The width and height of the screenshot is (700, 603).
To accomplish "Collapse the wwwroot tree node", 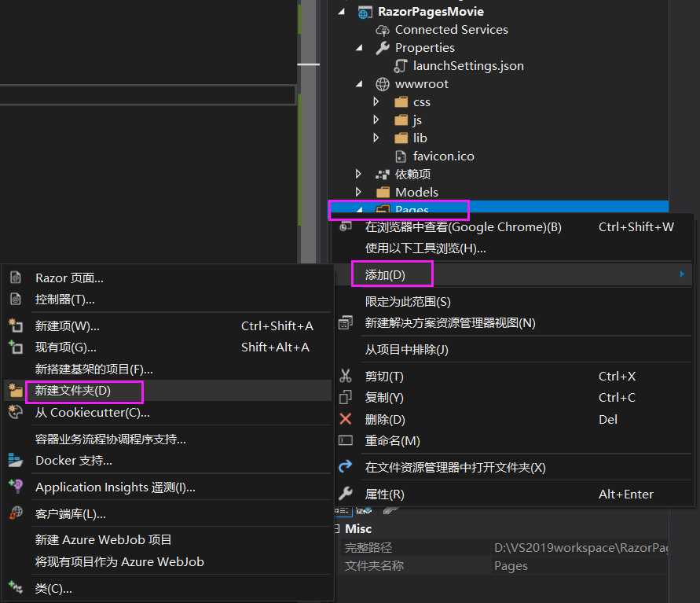I will click(359, 84).
